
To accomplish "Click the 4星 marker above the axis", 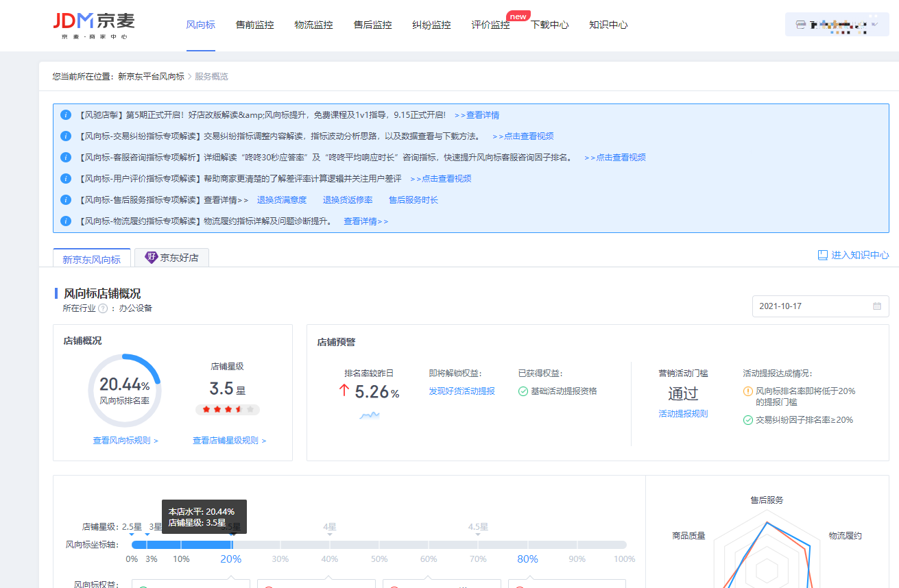I will (x=330, y=527).
